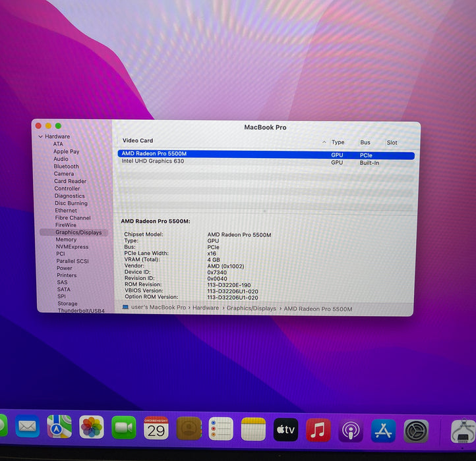Image resolution: width=476 pixels, height=461 pixels.
Task: Show Power information in sidebar
Action: [x=65, y=268]
